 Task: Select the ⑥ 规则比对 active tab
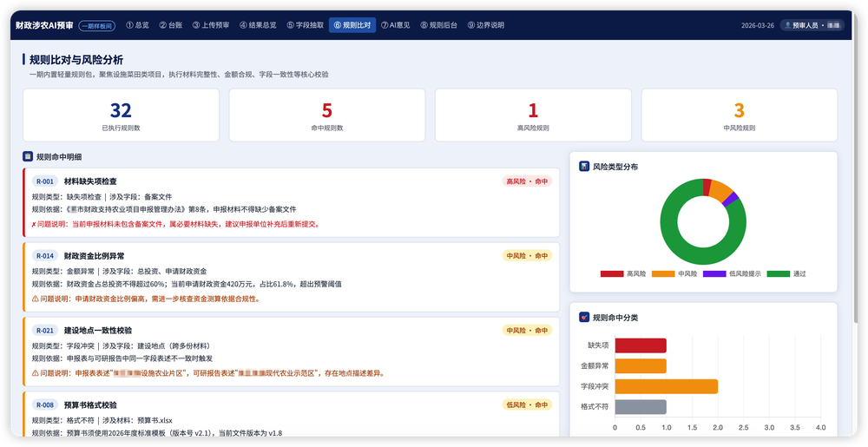[x=352, y=25]
